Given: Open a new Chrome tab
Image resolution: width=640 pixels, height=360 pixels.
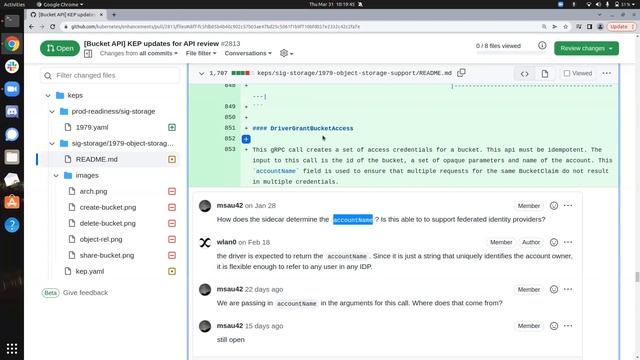Looking at the screenshot, I should point(114,15).
